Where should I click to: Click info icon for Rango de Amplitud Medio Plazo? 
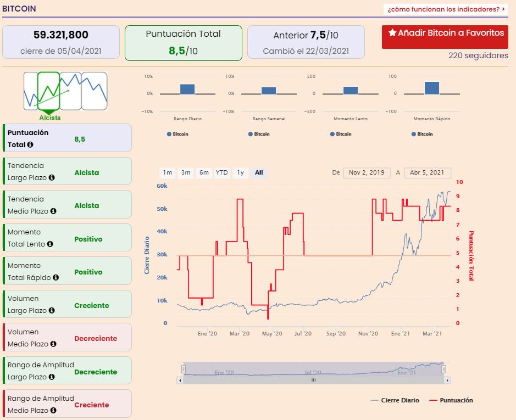click(x=53, y=410)
